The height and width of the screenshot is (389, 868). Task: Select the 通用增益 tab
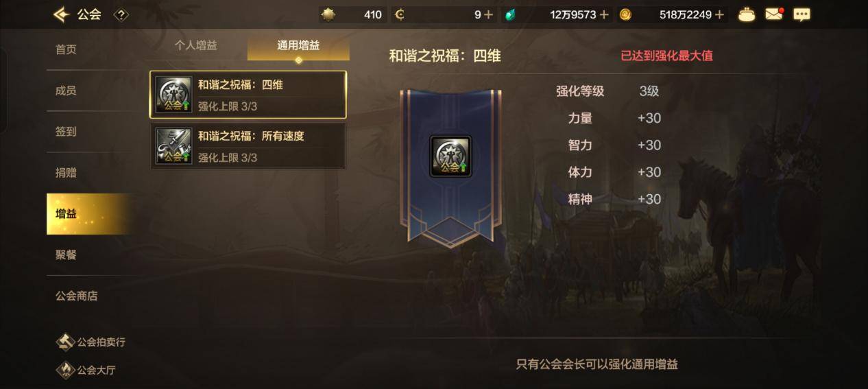[x=298, y=45]
